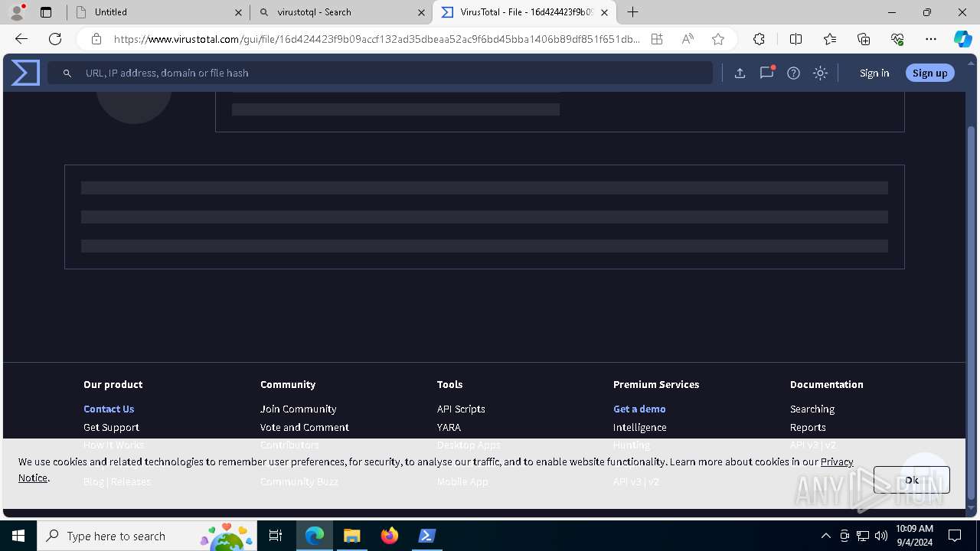Screen dimensions: 980x551
Task: Switch to the Untitled tab
Action: point(158,12)
